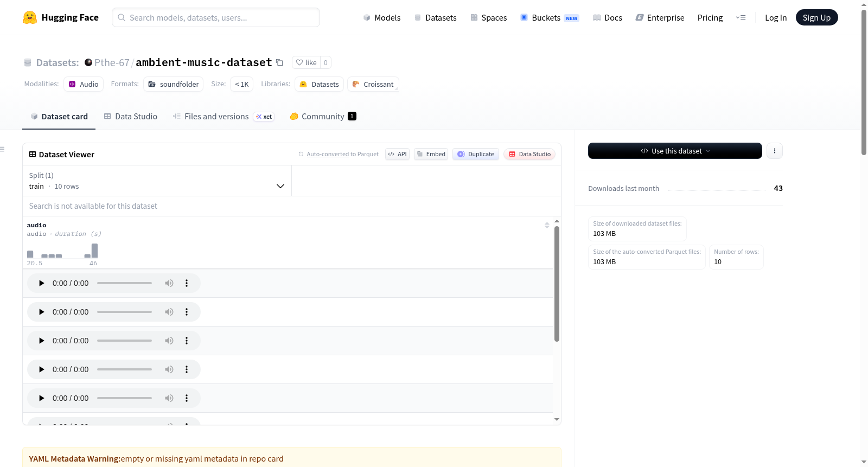Select the < 1K size tag

(242, 84)
